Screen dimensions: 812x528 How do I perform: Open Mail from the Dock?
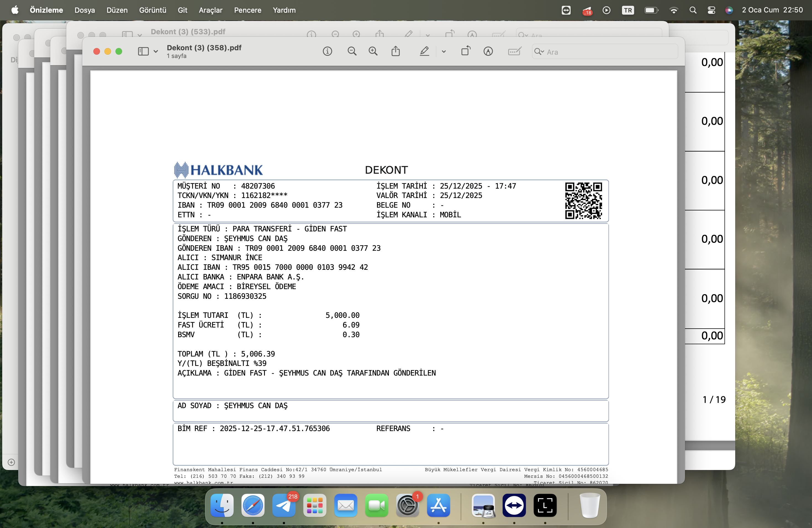pos(346,505)
